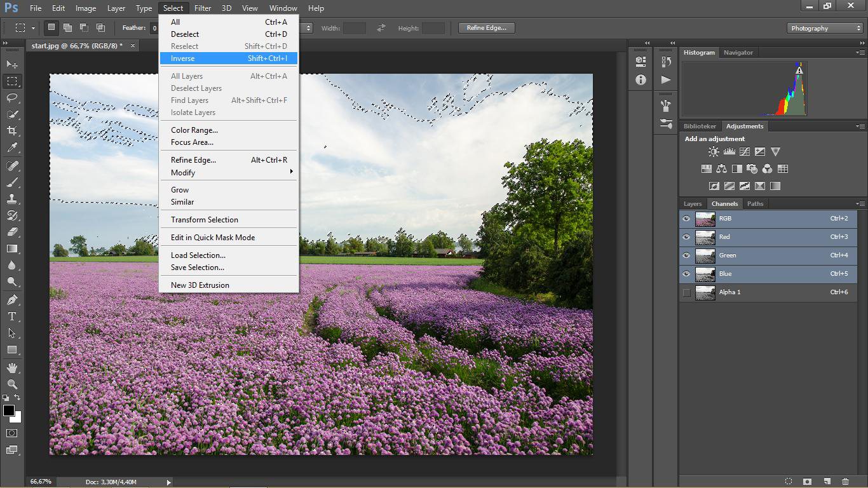Click the Refine Edge... button
The image size is (868, 488).
486,28
